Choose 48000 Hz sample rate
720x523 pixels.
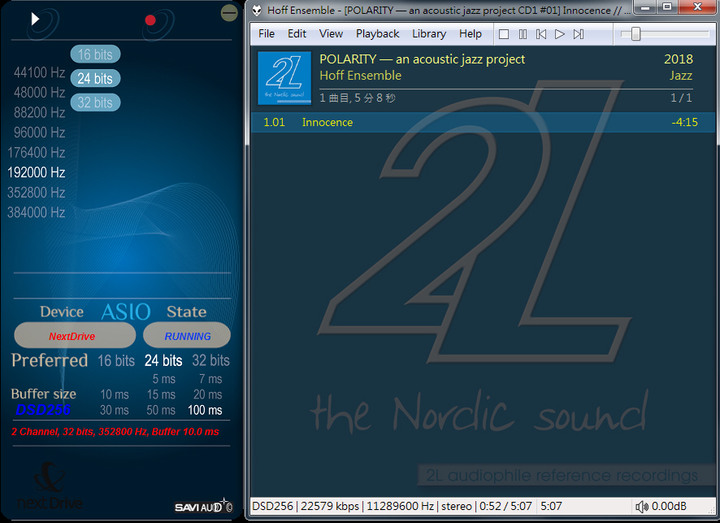coord(39,93)
